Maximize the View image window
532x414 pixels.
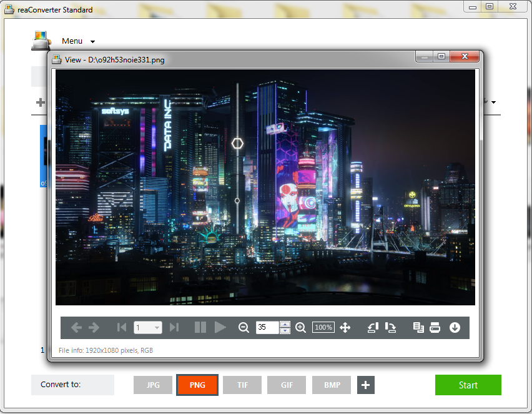coord(441,56)
